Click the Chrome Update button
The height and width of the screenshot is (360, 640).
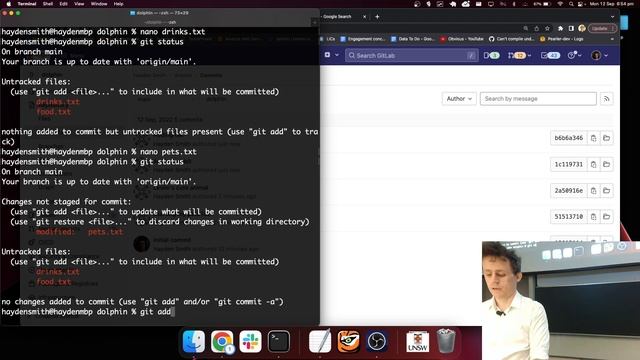(602, 28)
